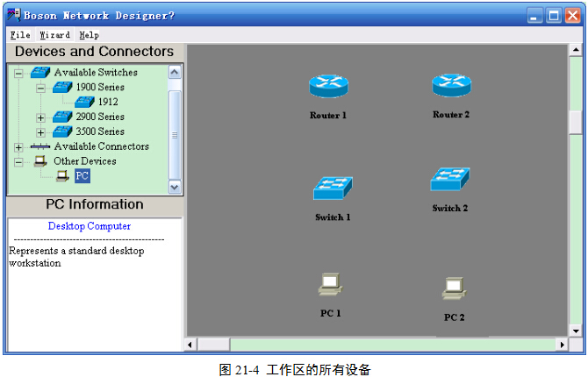This screenshot has height=377, width=588.
Task: Click the PC 1 text label
Action: (330, 313)
